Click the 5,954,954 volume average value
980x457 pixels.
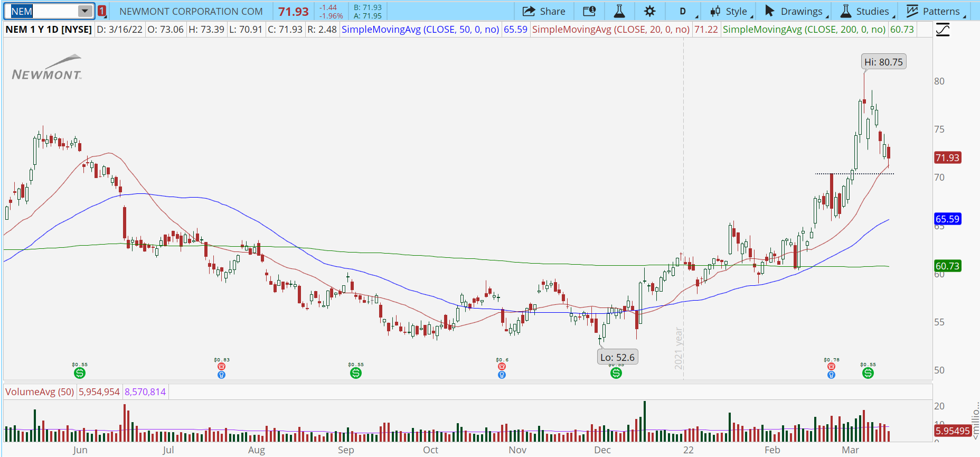(x=99, y=392)
